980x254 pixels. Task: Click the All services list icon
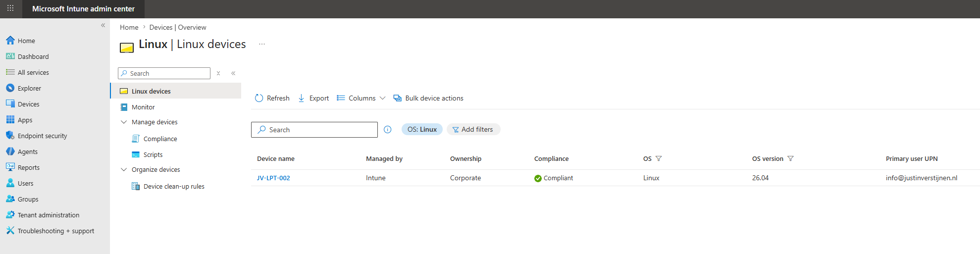click(x=10, y=72)
